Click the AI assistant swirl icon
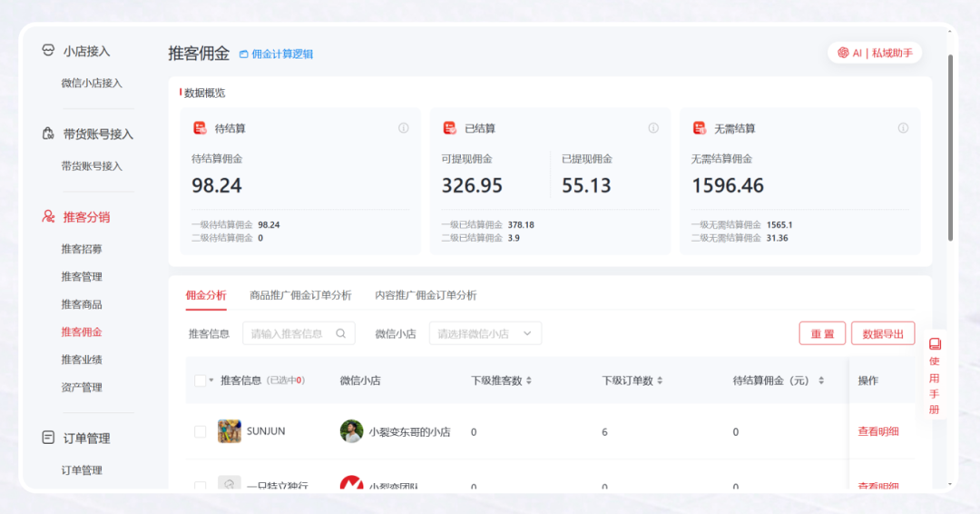This screenshot has width=980, height=514. click(843, 53)
